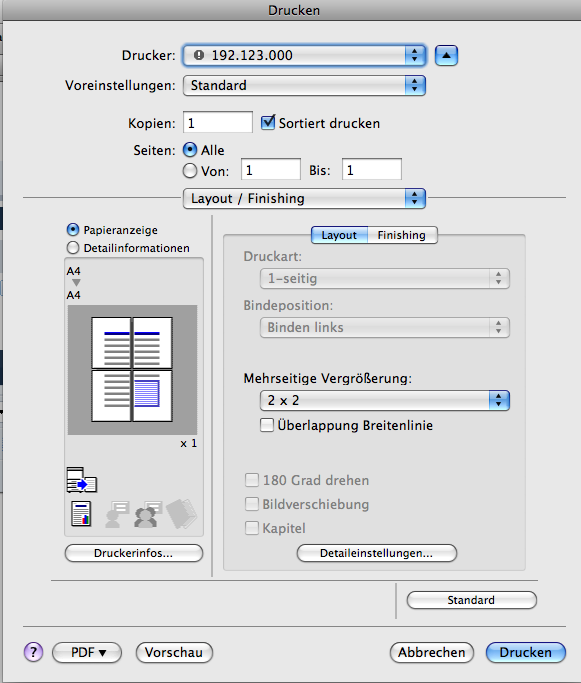The height and width of the screenshot is (683, 581).
Task: Switch to the Finishing tab
Action: pos(402,235)
